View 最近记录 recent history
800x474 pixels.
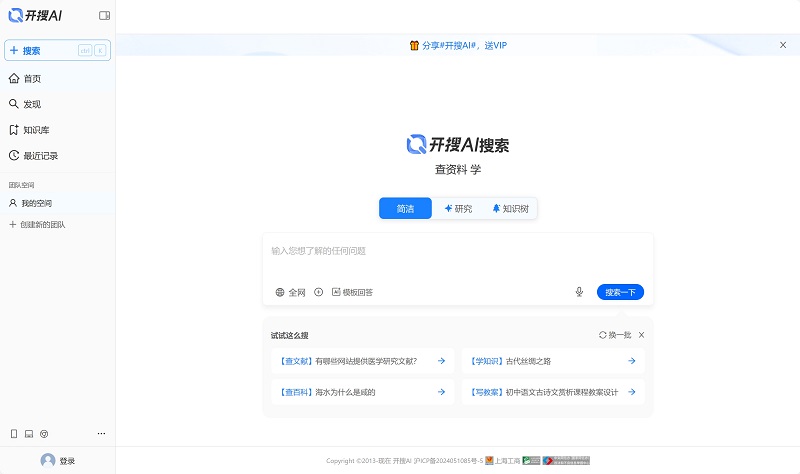point(57,156)
